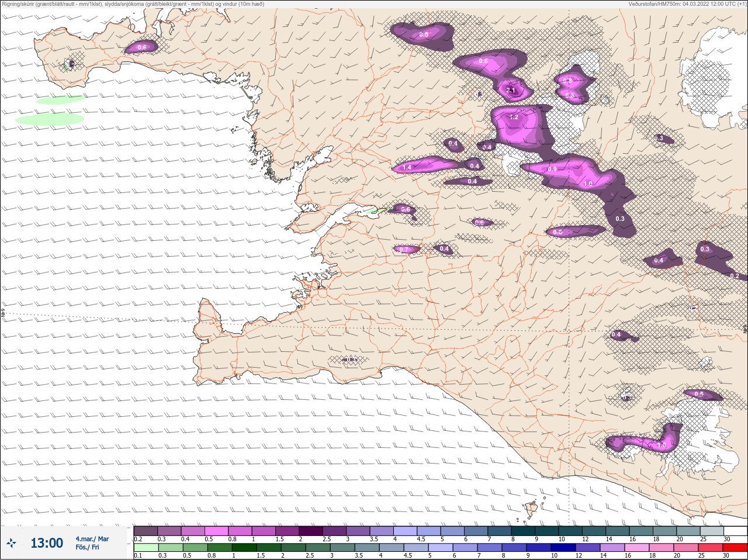The height and width of the screenshot is (560, 748).
Task: Select the dark blue 10 swatch in bottom legend
Action: 562,548
